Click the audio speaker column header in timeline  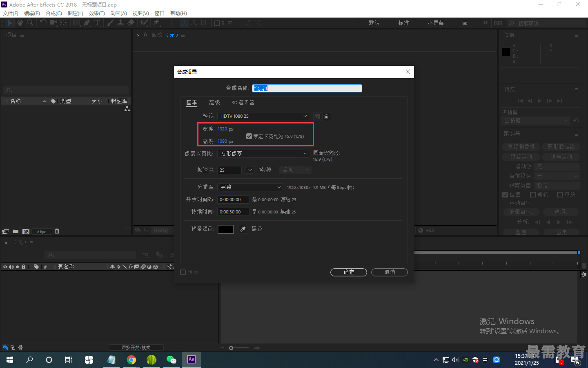pyautogui.click(x=11, y=267)
